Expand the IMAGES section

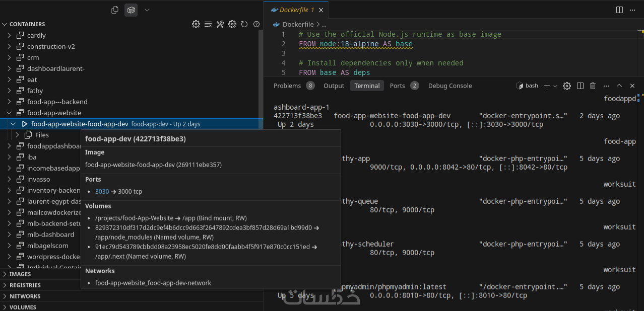pyautogui.click(x=20, y=274)
